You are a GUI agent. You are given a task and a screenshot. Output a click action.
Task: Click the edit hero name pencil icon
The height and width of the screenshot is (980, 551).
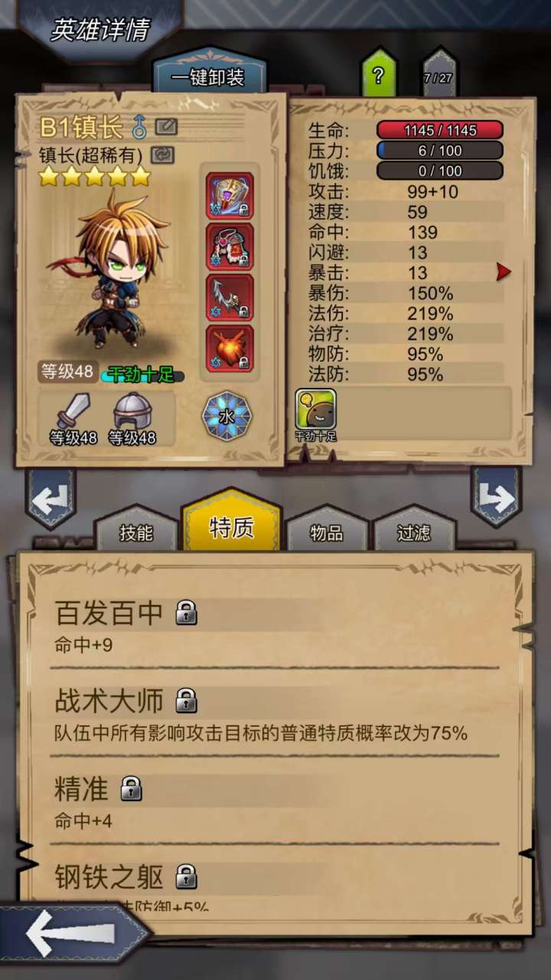(167, 126)
